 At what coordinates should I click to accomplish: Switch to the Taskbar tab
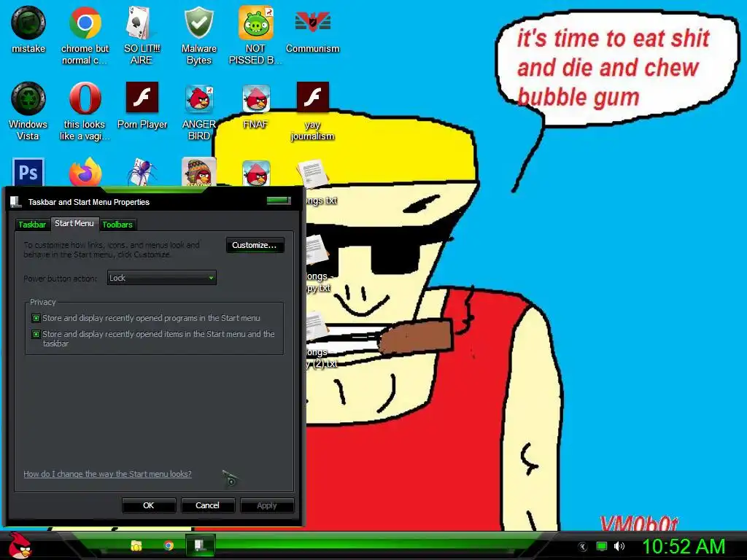coord(32,225)
